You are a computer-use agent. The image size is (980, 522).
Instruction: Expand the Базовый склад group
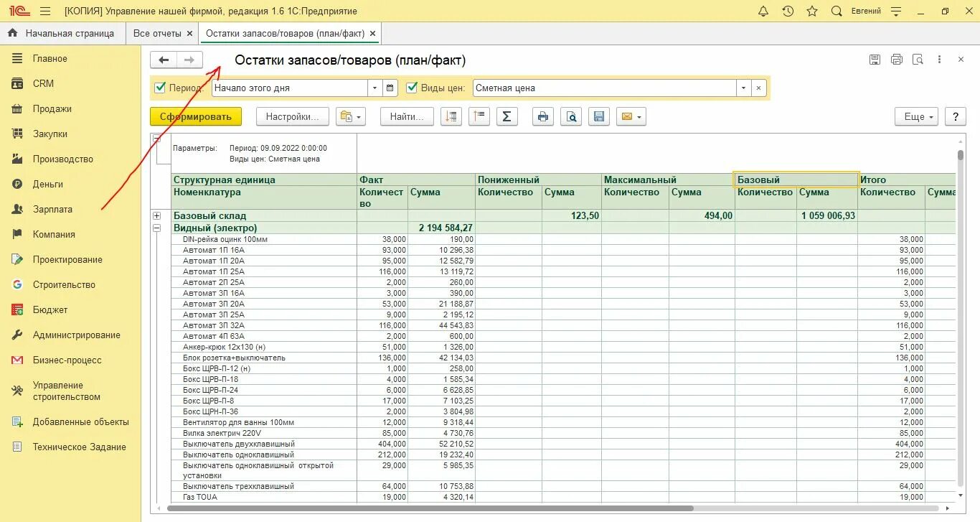[156, 215]
